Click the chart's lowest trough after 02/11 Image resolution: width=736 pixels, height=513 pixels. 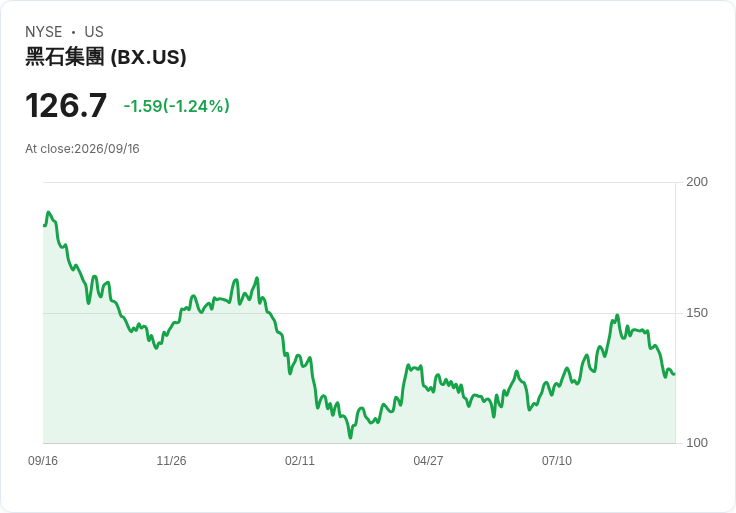pyautogui.click(x=350, y=437)
